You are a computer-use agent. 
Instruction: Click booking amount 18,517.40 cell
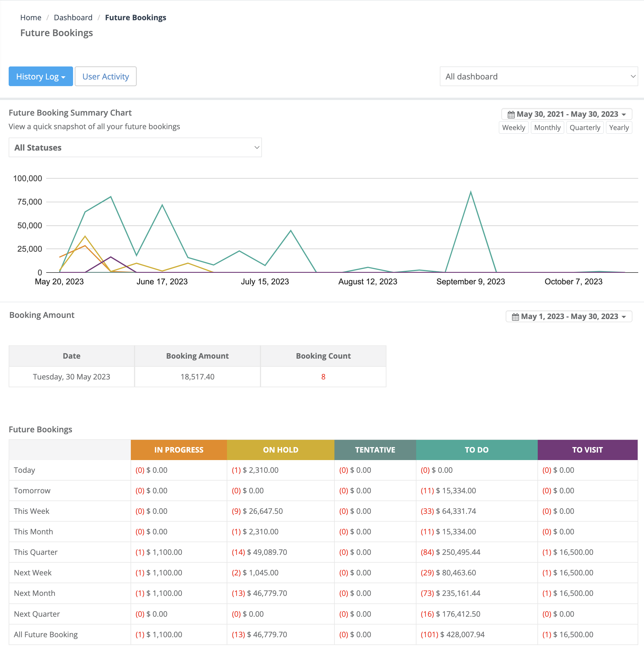click(198, 377)
